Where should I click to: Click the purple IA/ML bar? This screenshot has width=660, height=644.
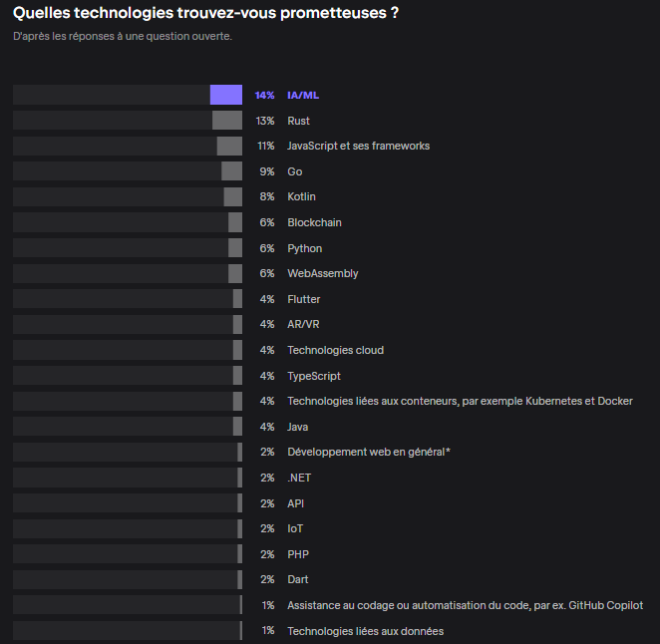click(x=226, y=95)
